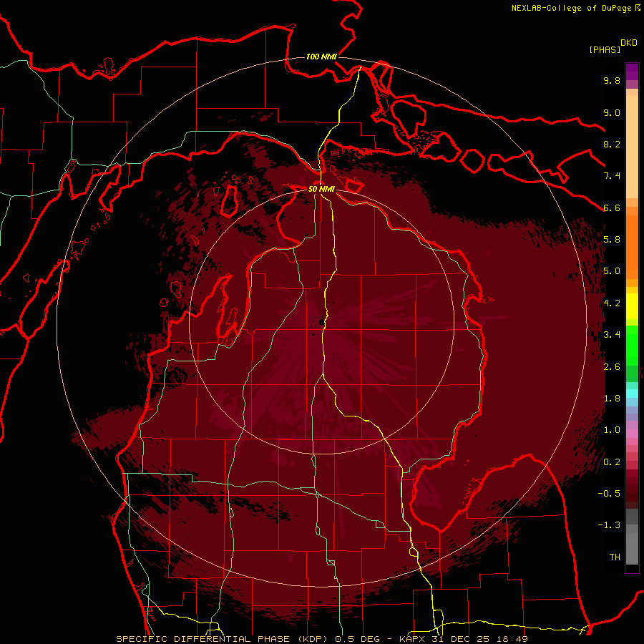Viewport: 644px width, 644px height.
Task: Click the yellow segment of the color bar
Action: tap(632, 306)
